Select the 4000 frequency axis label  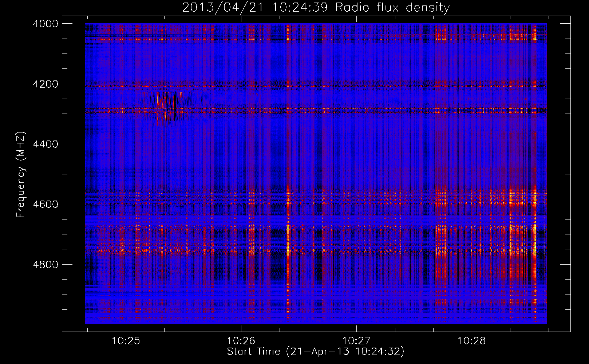pos(46,24)
